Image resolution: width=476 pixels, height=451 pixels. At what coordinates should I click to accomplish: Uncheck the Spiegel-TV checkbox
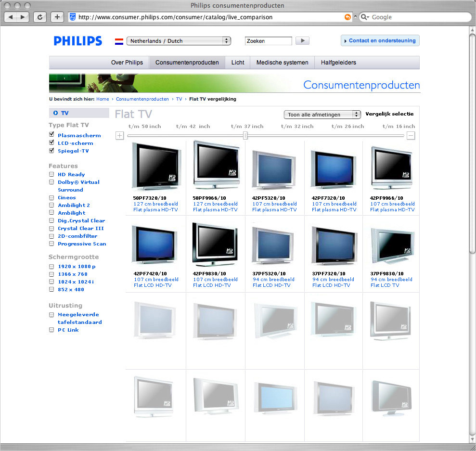point(51,150)
